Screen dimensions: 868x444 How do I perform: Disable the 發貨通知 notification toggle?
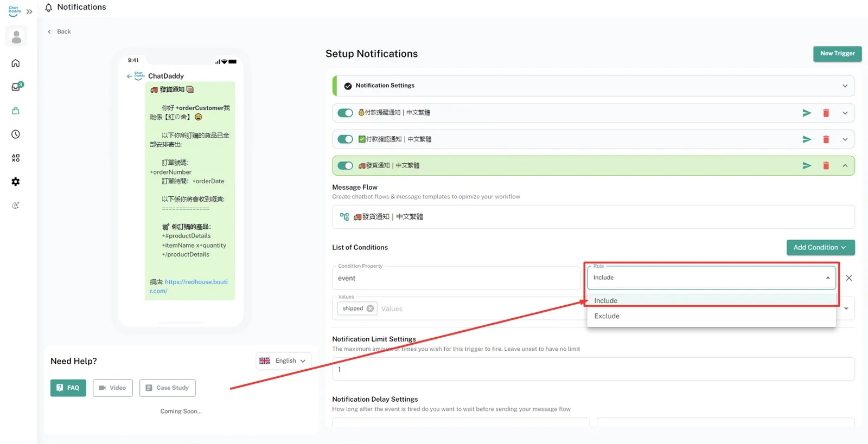click(x=345, y=166)
